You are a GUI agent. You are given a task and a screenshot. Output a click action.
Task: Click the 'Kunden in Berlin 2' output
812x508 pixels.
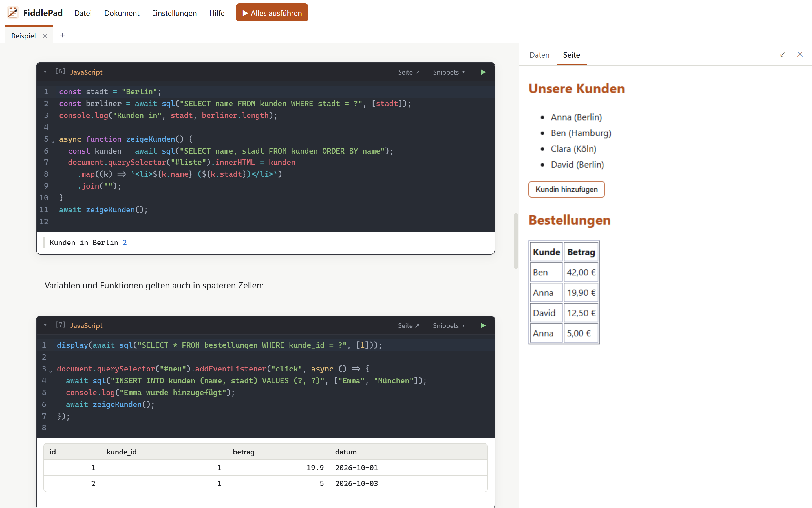[x=88, y=243]
